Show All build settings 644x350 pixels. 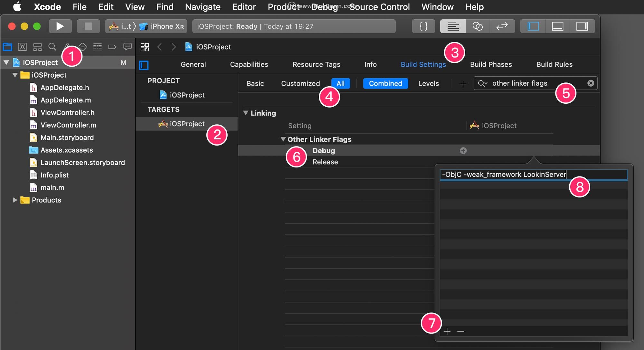click(x=340, y=83)
